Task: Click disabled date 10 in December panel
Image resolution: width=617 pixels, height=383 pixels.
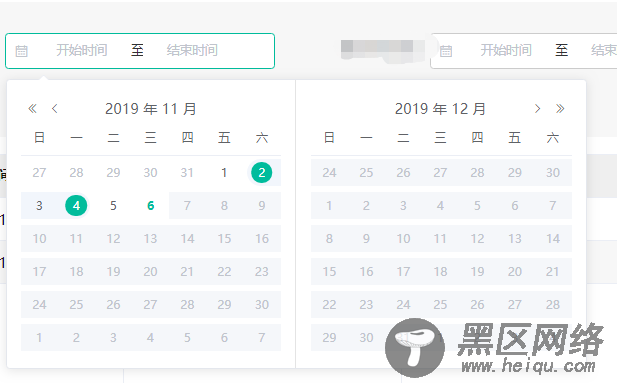Action: [403, 239]
